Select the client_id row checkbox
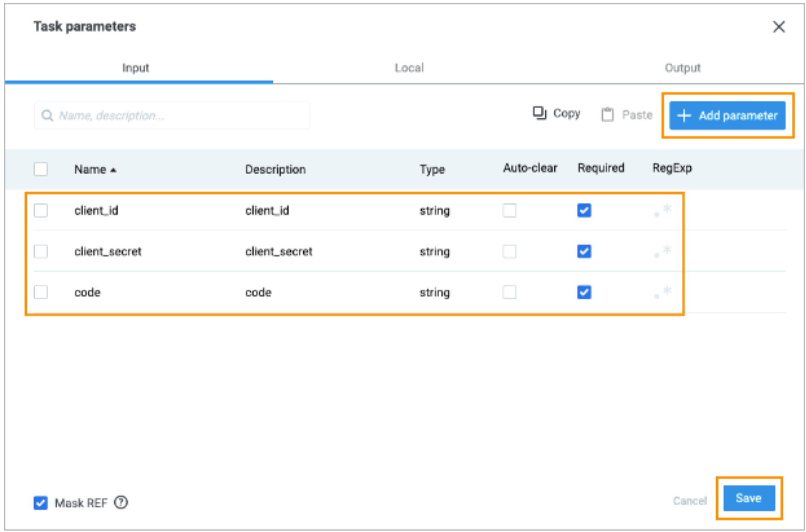Image resolution: width=806 pixels, height=532 pixels. [41, 210]
